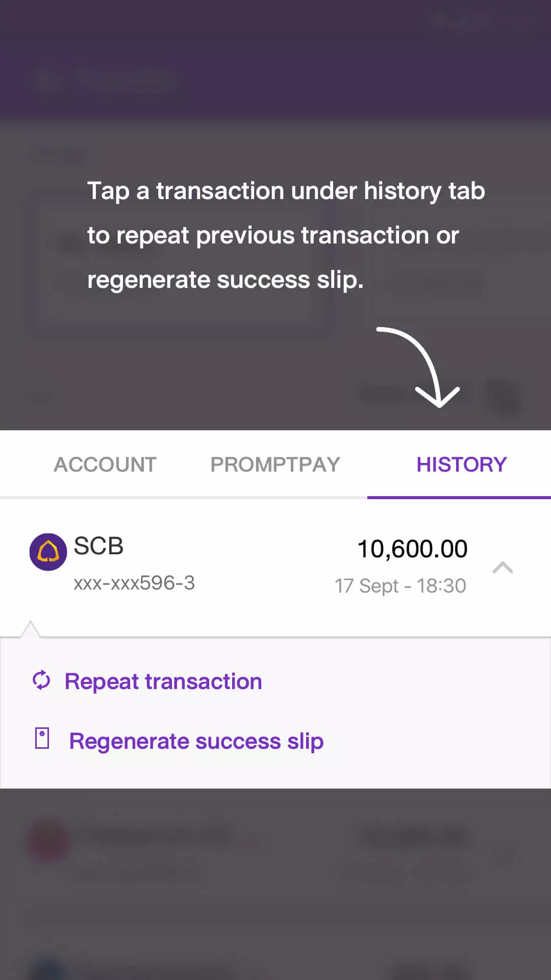Click the panel's small triangle pointer
This screenshot has height=980, width=551.
[x=31, y=629]
